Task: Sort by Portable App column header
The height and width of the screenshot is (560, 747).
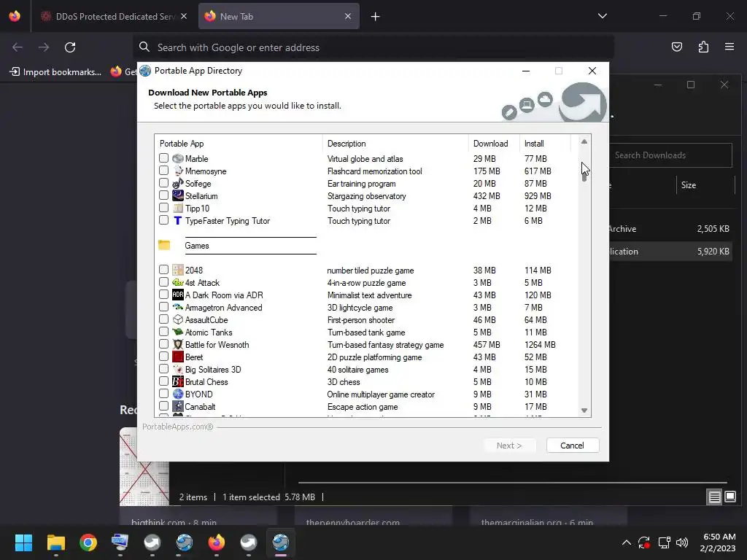Action: pos(239,144)
